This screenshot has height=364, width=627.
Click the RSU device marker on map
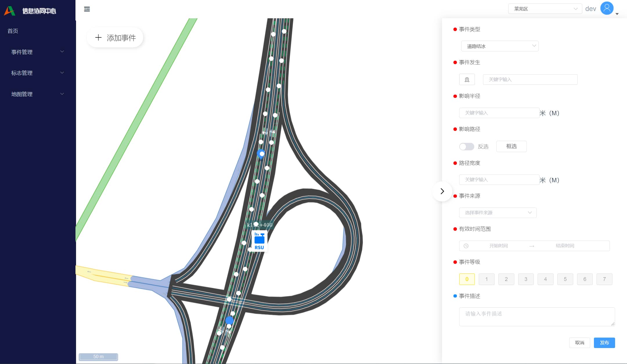[259, 241]
